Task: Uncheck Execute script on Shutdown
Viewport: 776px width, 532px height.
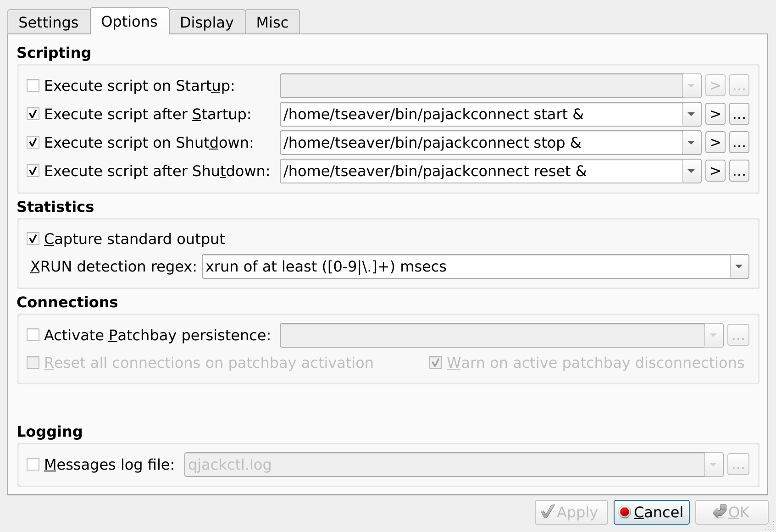Action: [33, 143]
